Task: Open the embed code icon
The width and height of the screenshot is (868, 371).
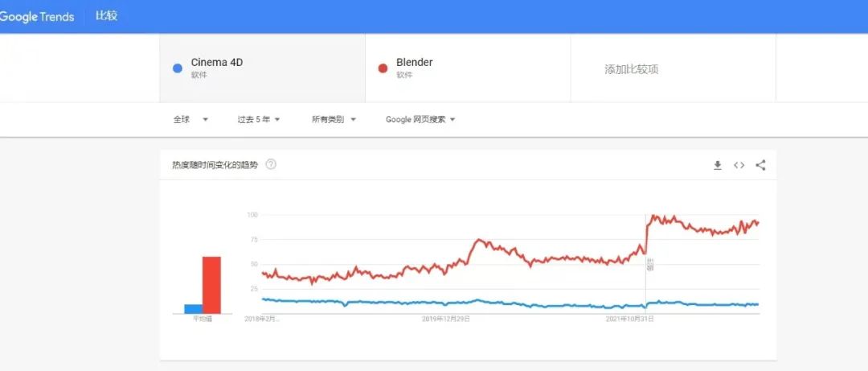Action: pos(739,165)
